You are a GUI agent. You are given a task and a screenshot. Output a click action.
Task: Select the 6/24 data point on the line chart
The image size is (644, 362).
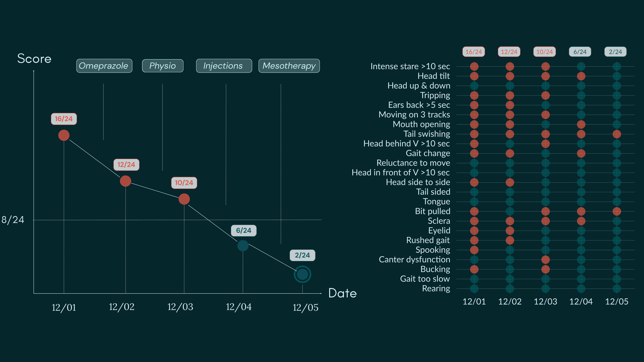243,246
